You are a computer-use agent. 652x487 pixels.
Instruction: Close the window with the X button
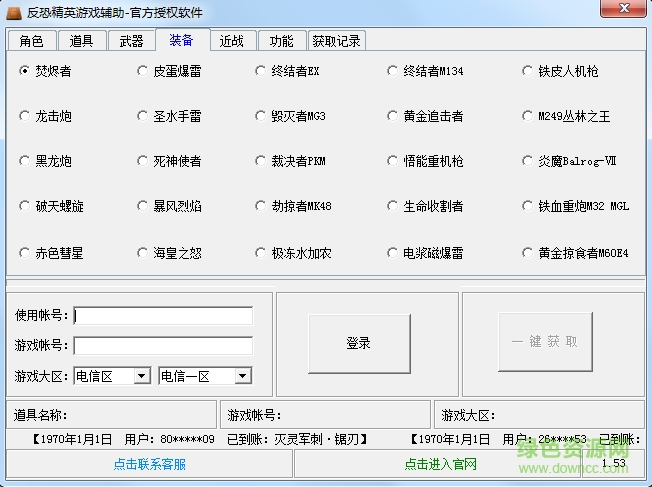tap(623, 7)
